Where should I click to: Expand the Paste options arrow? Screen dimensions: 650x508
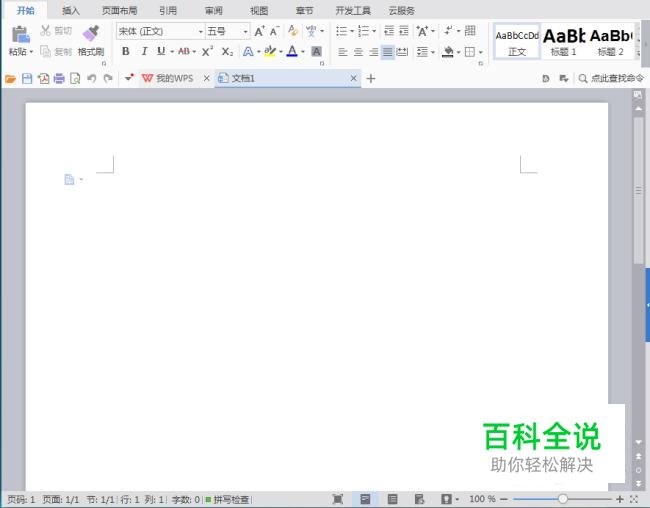coord(31,52)
